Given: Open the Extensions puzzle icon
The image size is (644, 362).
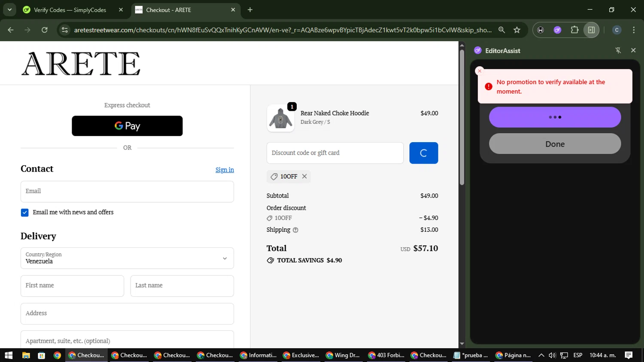Looking at the screenshot, I should coord(574,30).
